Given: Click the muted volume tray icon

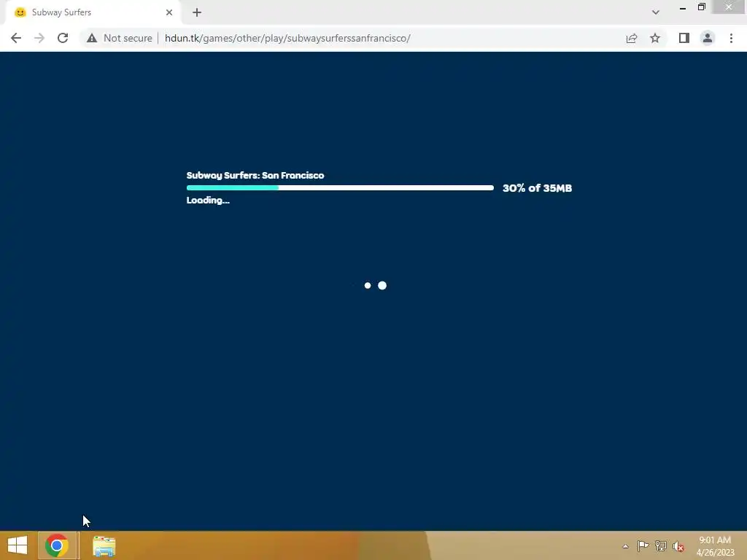Looking at the screenshot, I should point(678,546).
